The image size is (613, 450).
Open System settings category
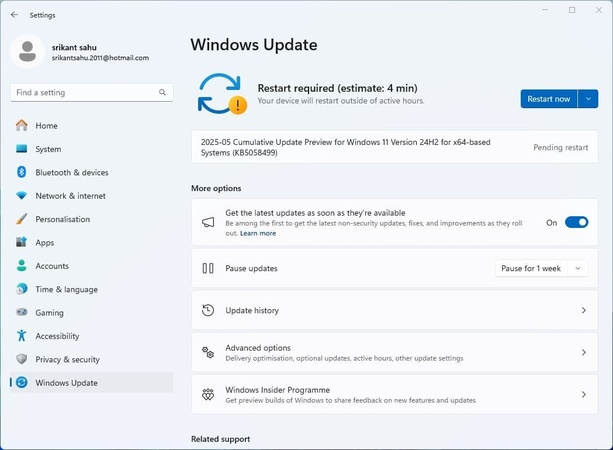pyautogui.click(x=91, y=149)
